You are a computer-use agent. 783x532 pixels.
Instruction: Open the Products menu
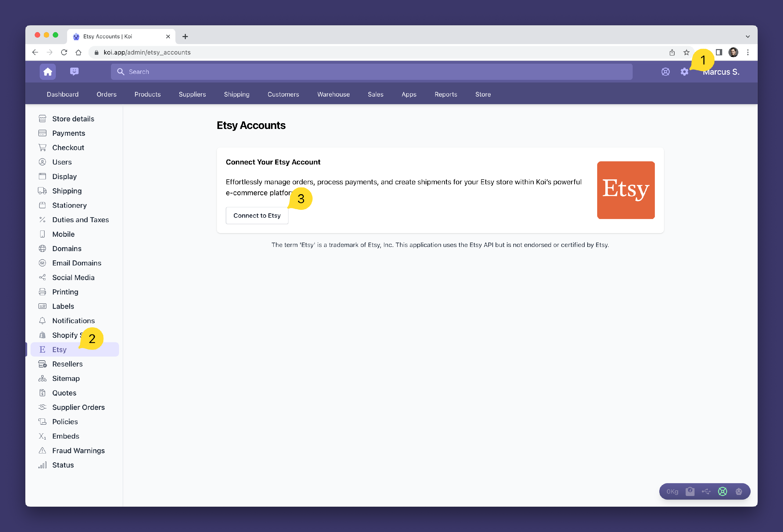pos(147,94)
